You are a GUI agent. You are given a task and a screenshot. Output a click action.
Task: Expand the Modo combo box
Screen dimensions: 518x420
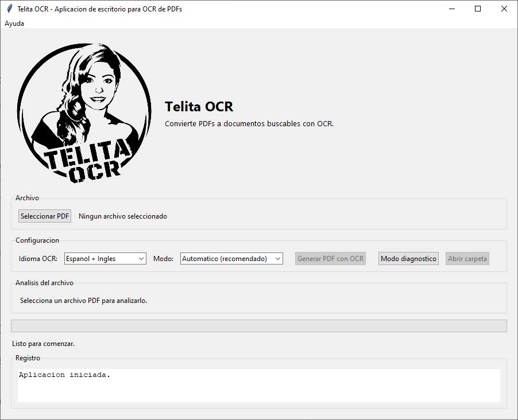pos(231,259)
